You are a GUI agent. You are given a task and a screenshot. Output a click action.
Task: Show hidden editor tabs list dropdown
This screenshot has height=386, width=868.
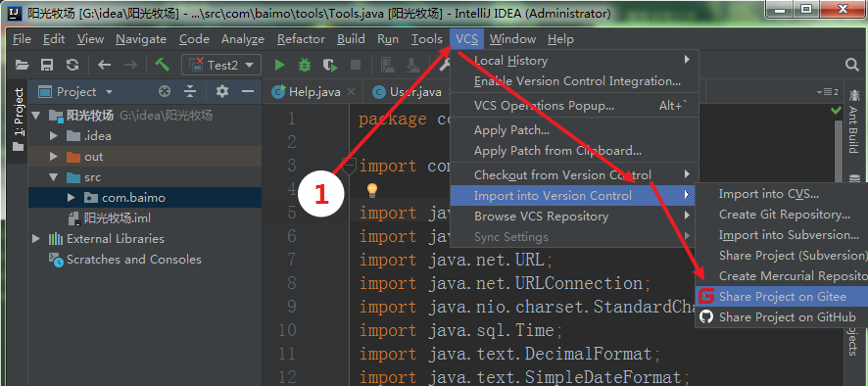pos(827,91)
